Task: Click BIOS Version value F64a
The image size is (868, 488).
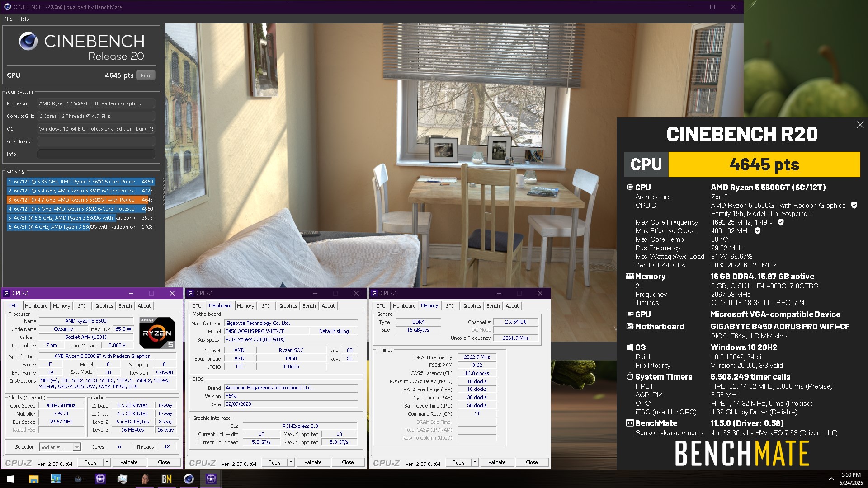Action: [291, 396]
